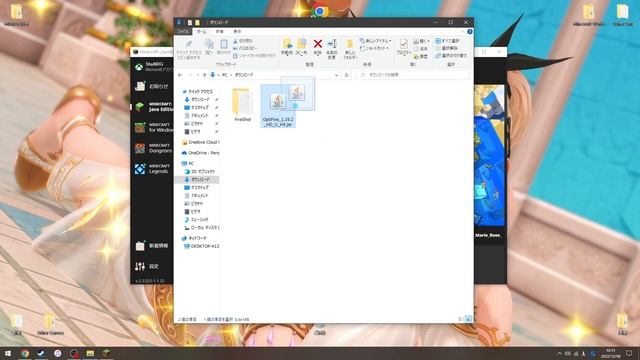640x360 pixels.
Task: Open launcher settings (設定)
Action: coord(147,267)
